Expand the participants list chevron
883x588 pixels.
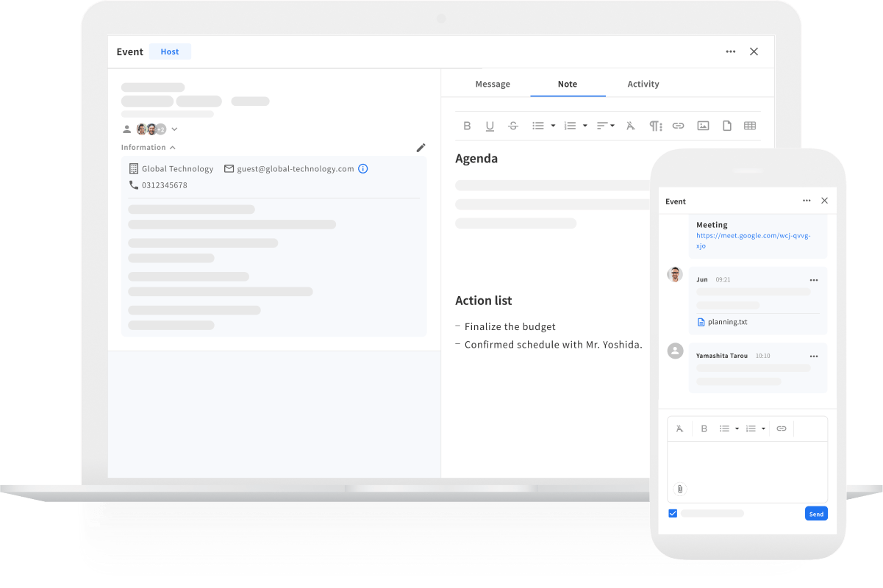click(x=174, y=129)
